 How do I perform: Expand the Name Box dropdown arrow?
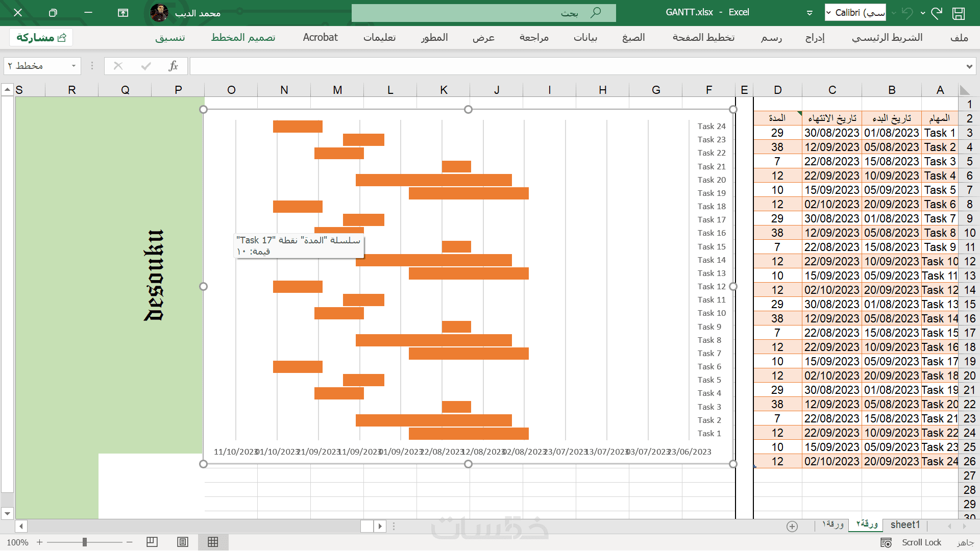click(73, 66)
